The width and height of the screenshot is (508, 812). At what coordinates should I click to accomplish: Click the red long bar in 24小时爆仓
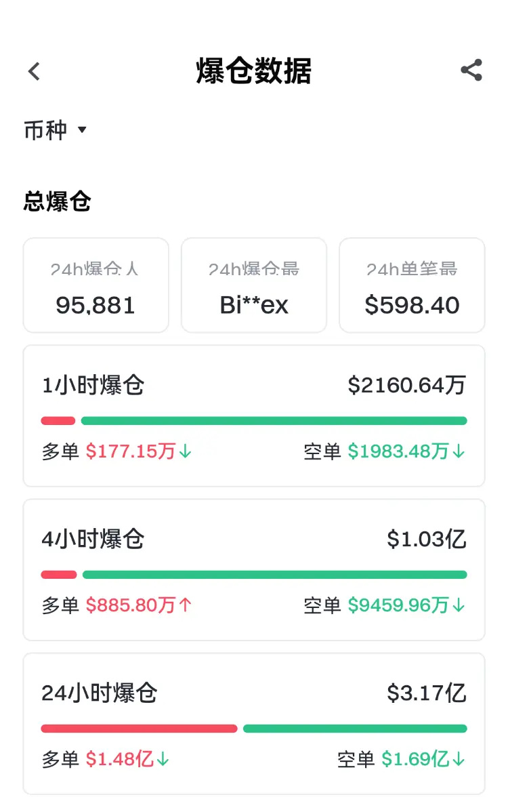pos(139,729)
